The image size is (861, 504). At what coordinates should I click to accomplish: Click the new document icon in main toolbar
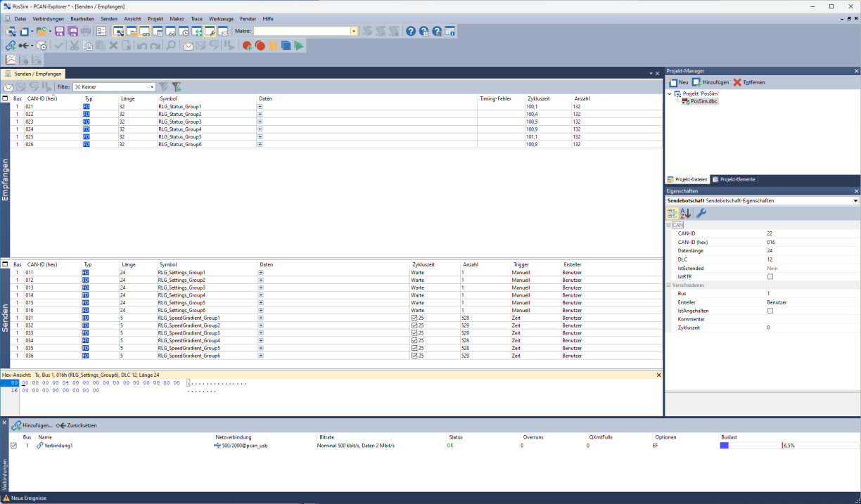pos(24,32)
